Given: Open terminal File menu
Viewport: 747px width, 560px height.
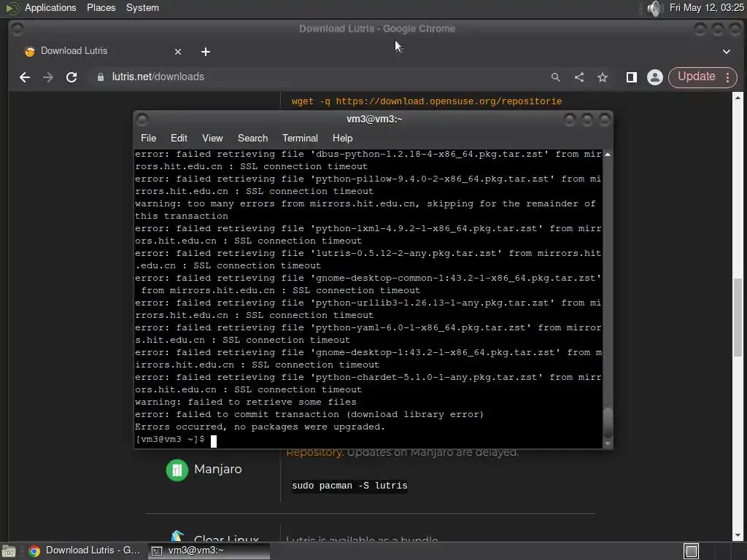Looking at the screenshot, I should [148, 138].
